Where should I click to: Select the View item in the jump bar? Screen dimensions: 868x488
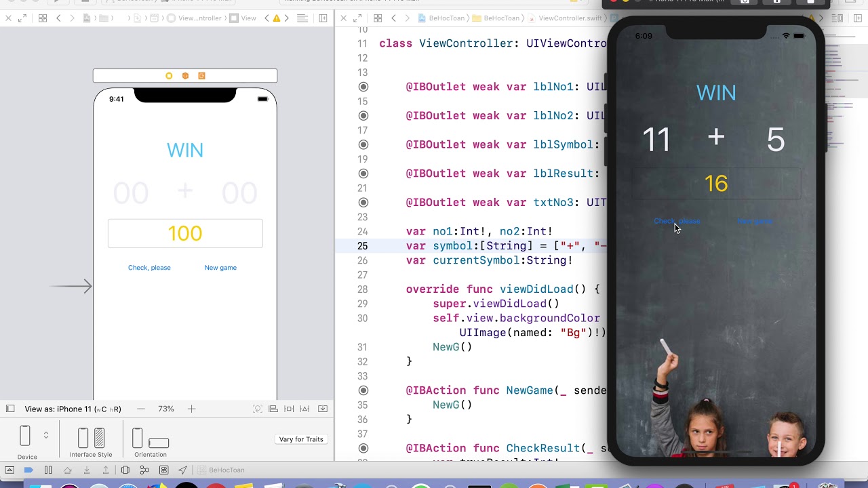tap(243, 18)
